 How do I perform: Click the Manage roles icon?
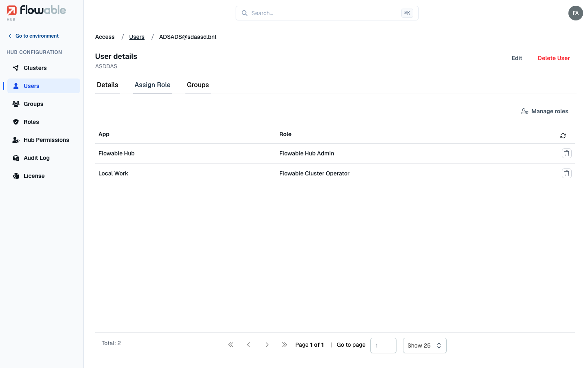pyautogui.click(x=525, y=111)
